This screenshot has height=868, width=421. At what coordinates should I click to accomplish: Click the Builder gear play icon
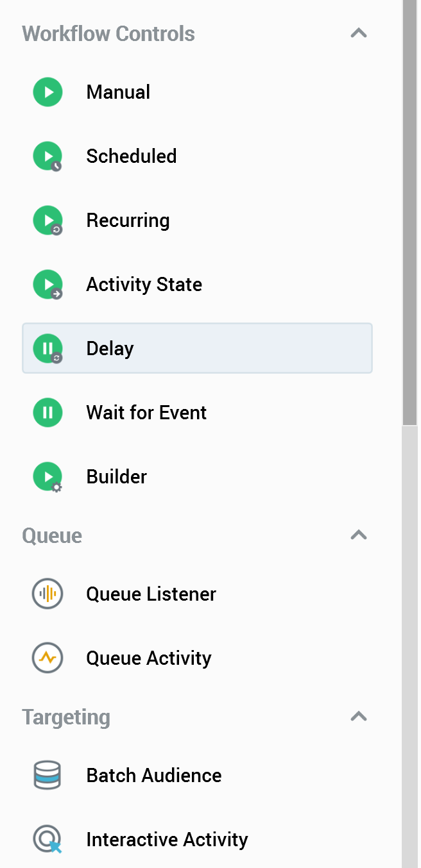coord(47,477)
